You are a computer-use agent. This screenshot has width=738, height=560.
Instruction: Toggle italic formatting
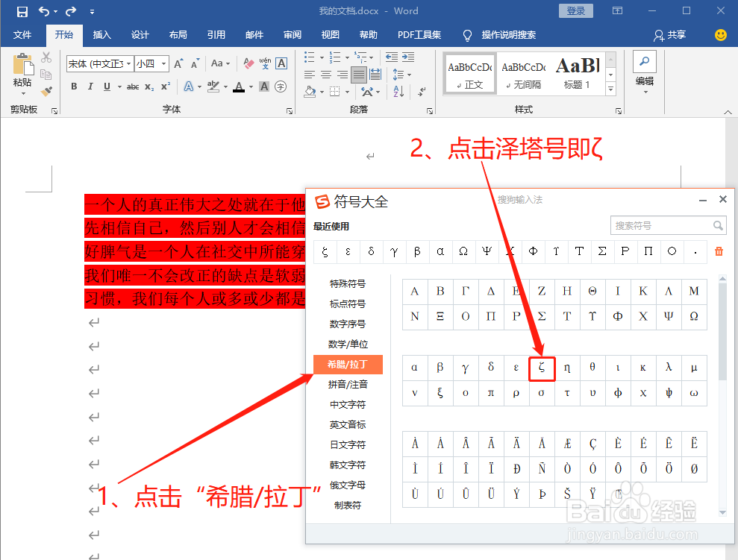(x=90, y=86)
